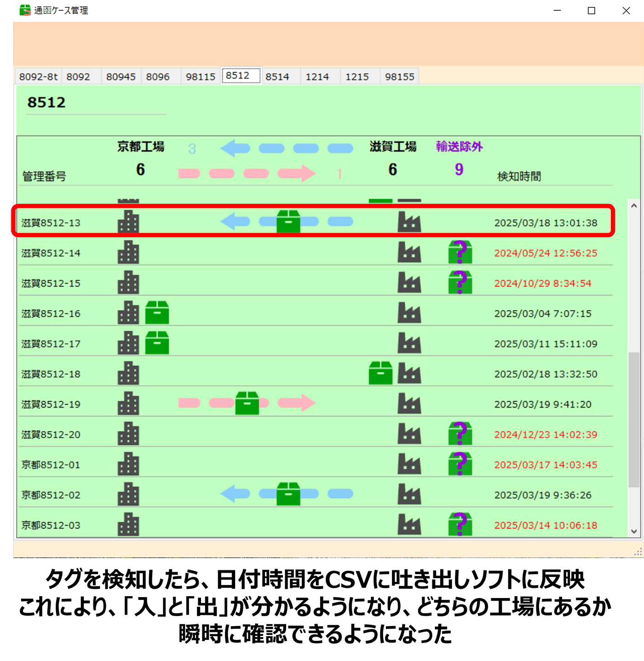Click the green case icon in row 滋賀8512-16
Image resolution: width=644 pixels, height=661 pixels.
(x=157, y=313)
